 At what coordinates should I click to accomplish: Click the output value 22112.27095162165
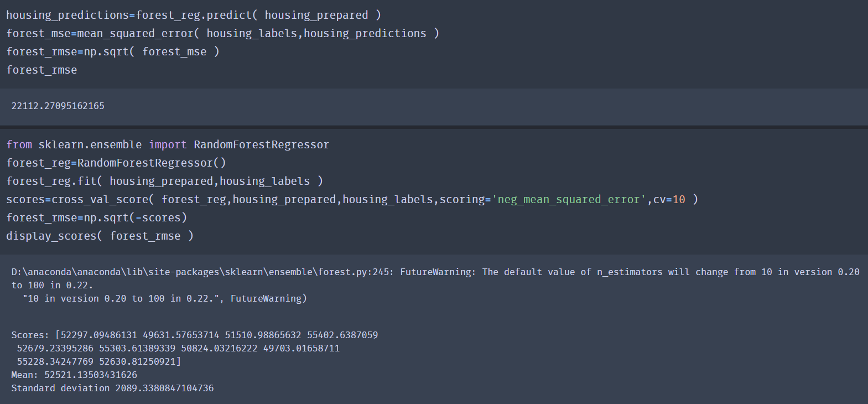click(58, 106)
